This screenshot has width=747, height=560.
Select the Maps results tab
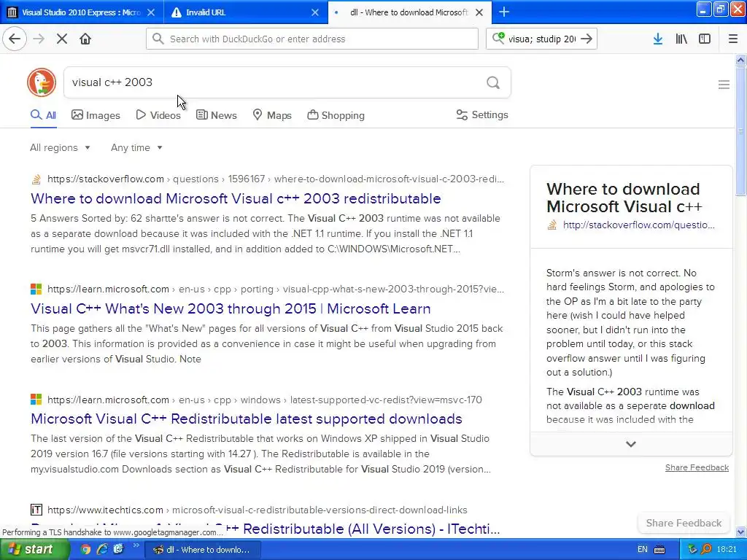coord(272,115)
